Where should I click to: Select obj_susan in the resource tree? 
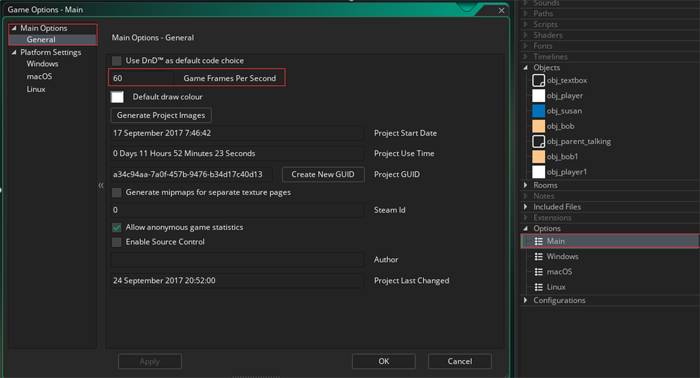[x=564, y=111]
